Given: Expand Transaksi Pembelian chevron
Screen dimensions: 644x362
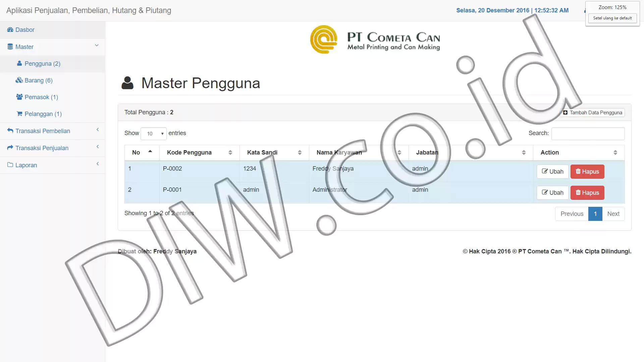Looking at the screenshot, I should click(x=98, y=130).
